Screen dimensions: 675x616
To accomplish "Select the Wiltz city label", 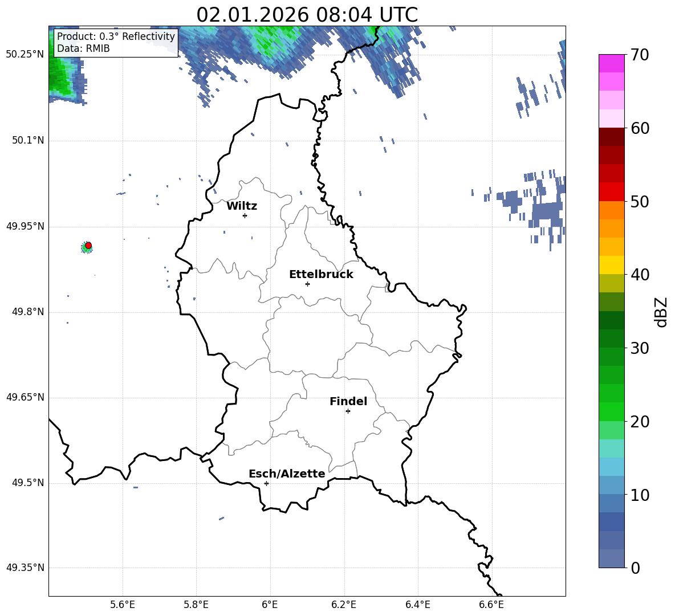I will point(242,206).
